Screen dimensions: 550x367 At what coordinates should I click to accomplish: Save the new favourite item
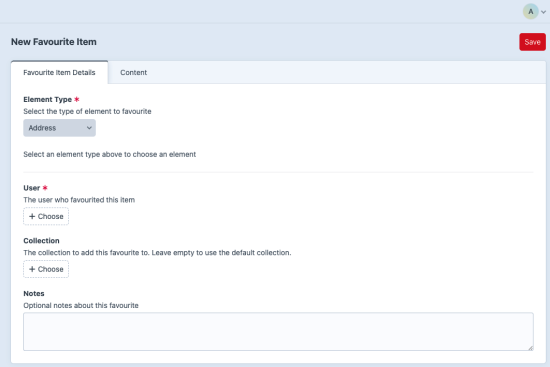coord(532,42)
